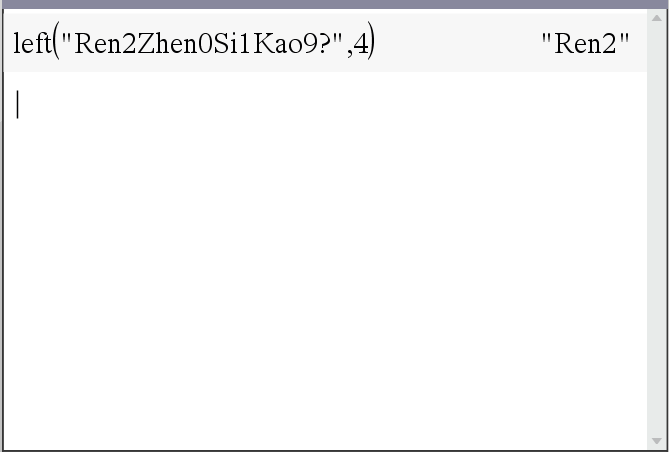Click the purple title bar strip
669x452 pixels.
[334, 4]
